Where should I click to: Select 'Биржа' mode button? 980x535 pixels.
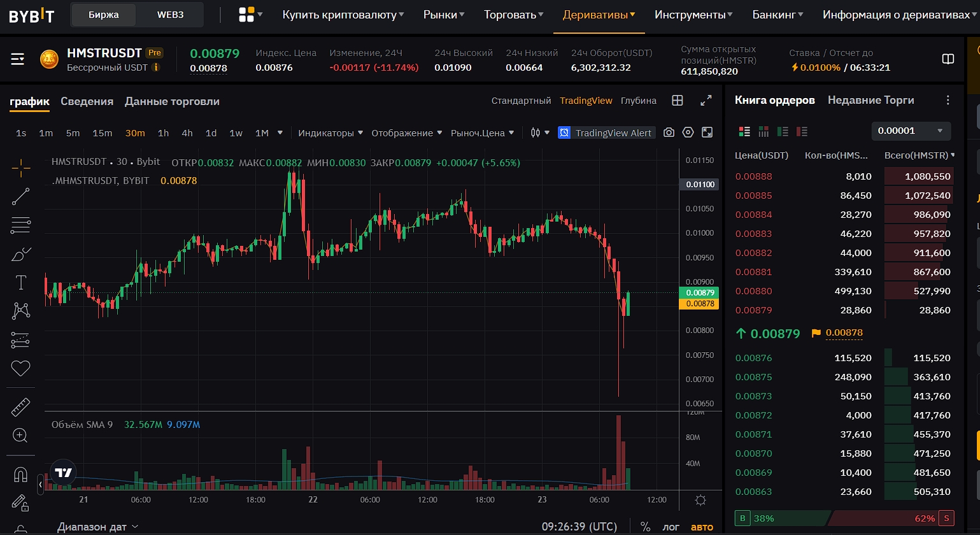point(104,15)
